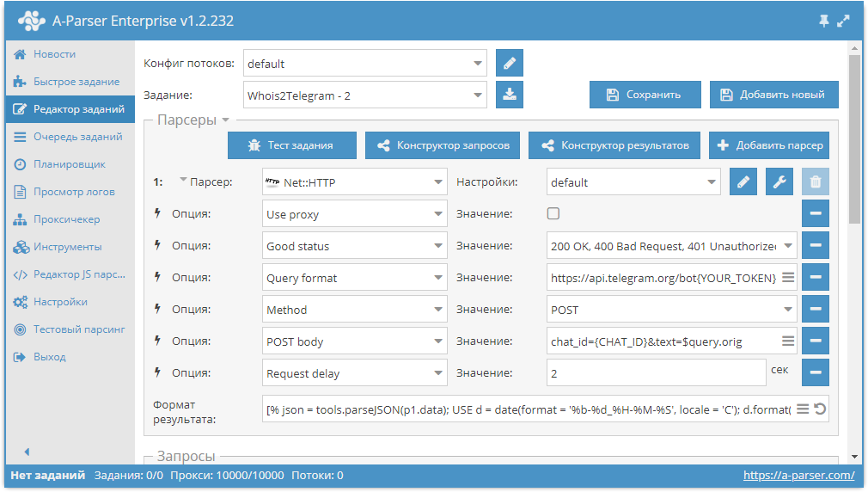The image size is (868, 492).
Task: Click the lightning icon beside Method option
Action: [x=158, y=309]
